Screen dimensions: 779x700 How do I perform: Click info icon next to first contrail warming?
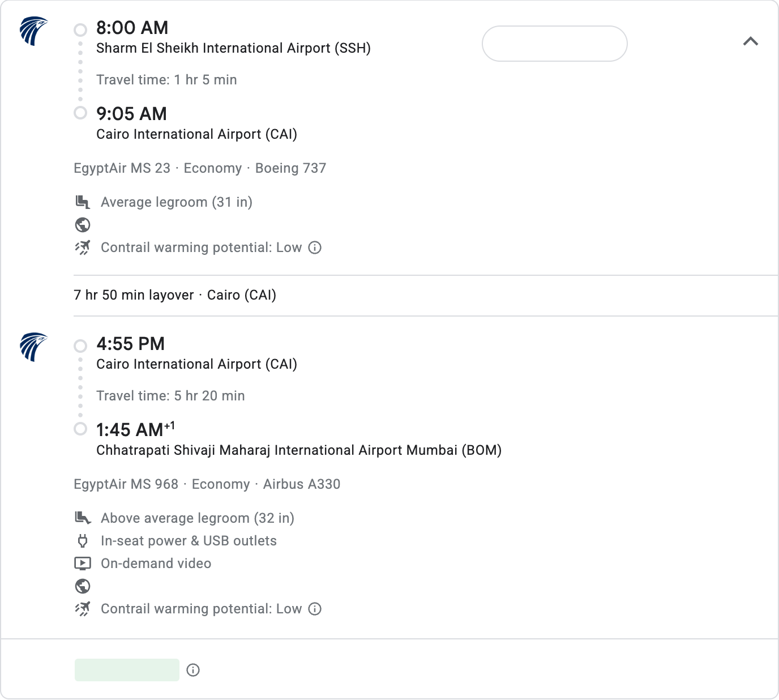pyautogui.click(x=315, y=247)
